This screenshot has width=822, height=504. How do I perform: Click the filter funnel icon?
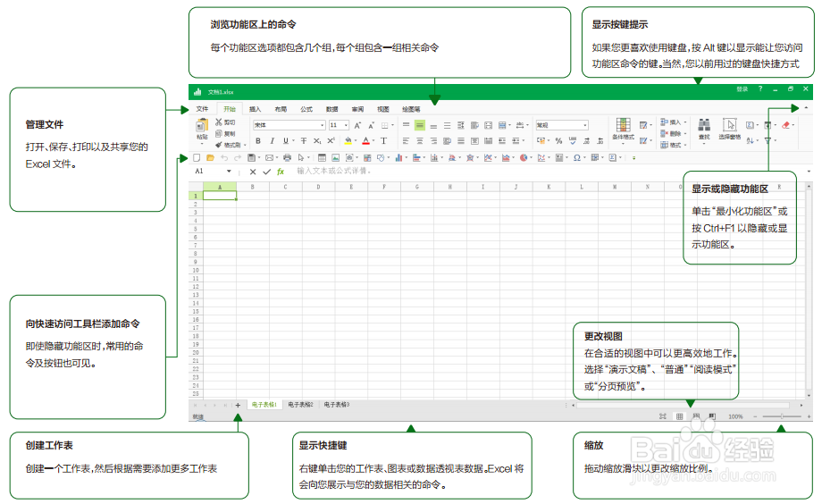(x=767, y=140)
